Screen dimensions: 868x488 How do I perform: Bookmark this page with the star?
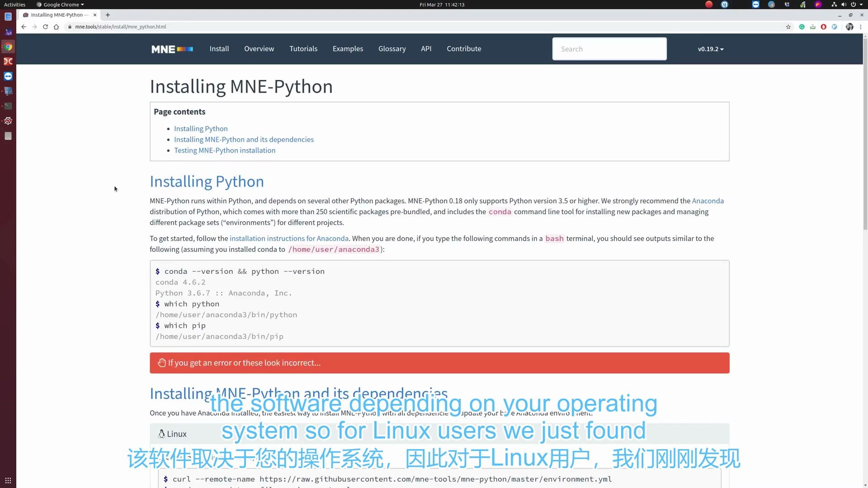788,27
